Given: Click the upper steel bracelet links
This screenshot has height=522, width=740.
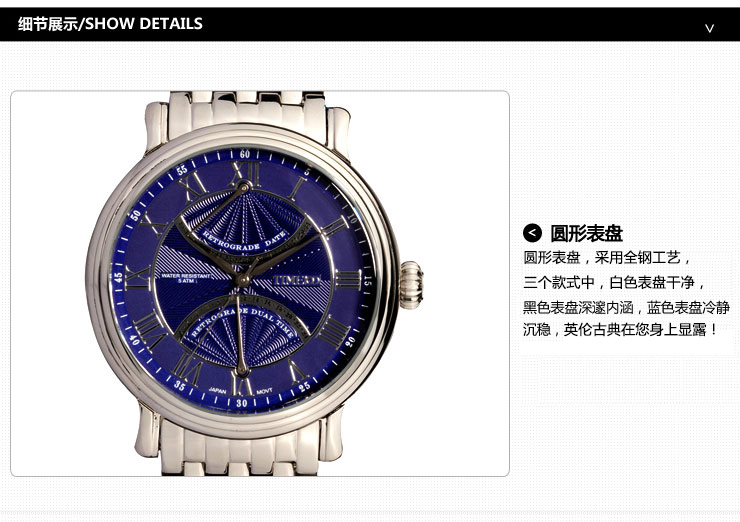Looking at the screenshot, I should coord(246,111).
